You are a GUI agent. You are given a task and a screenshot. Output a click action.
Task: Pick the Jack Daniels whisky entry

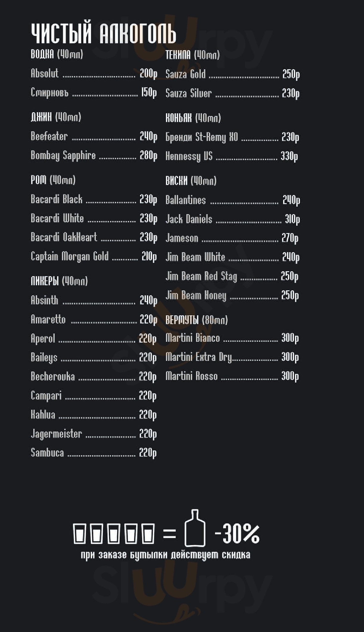[x=189, y=219]
